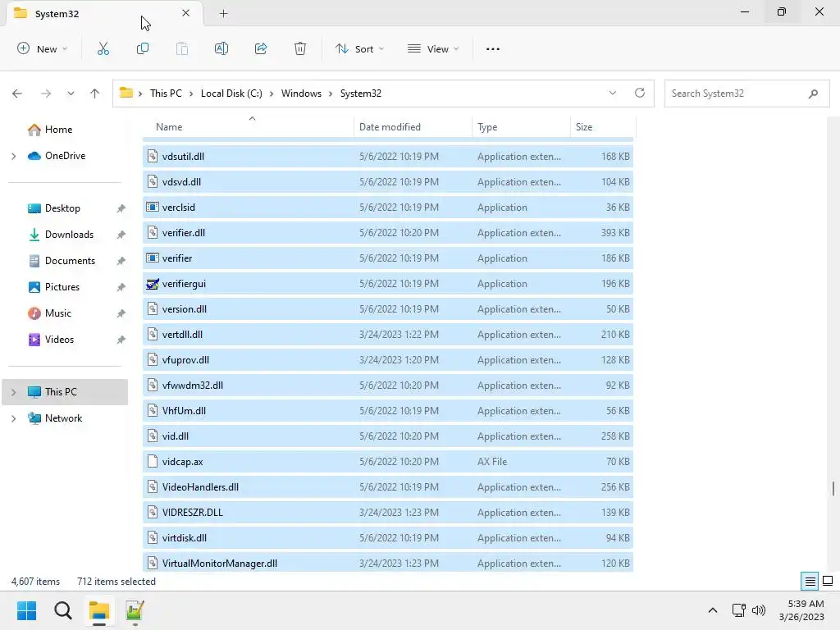Select version.dll file row
This screenshot has height=630, width=840.
pos(388,309)
